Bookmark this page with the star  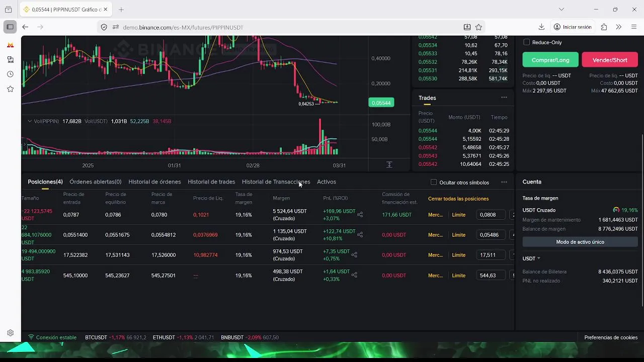[478, 27]
